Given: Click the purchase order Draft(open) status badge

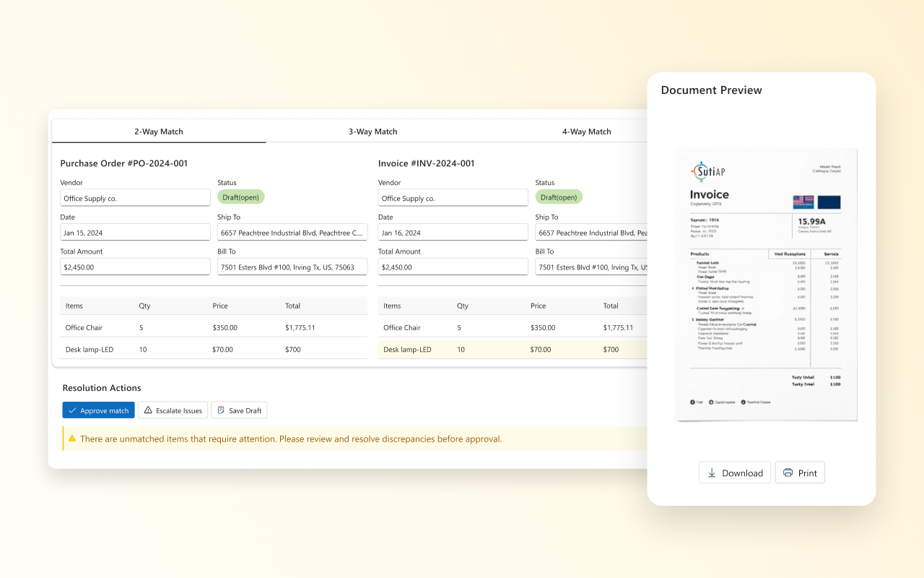Looking at the screenshot, I should click(x=241, y=197).
